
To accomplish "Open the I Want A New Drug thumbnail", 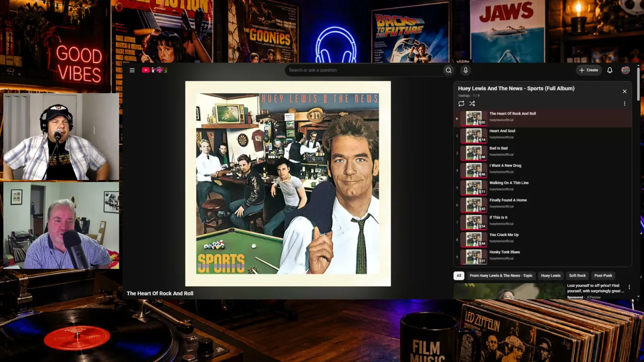I will coord(473,170).
